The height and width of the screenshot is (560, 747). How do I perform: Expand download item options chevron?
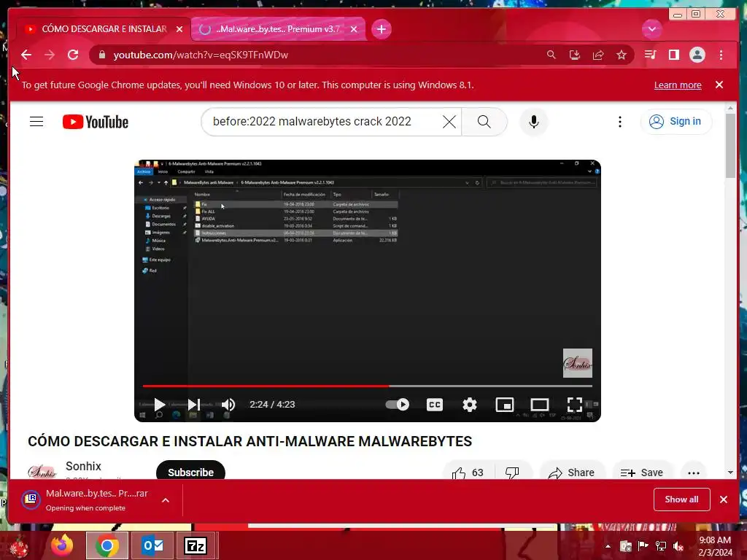(166, 500)
